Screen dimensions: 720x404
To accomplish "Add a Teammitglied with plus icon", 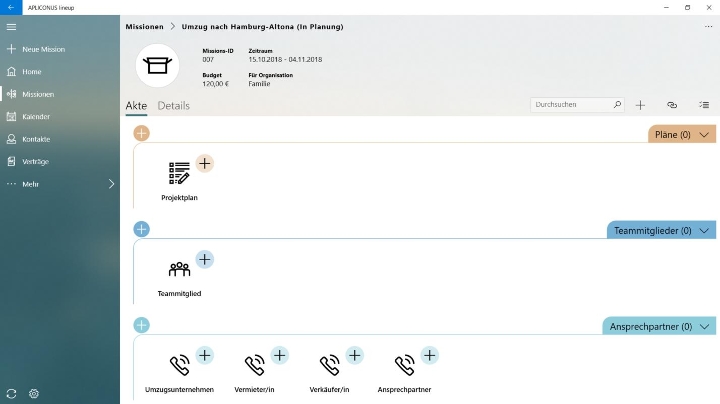I will click(x=205, y=259).
